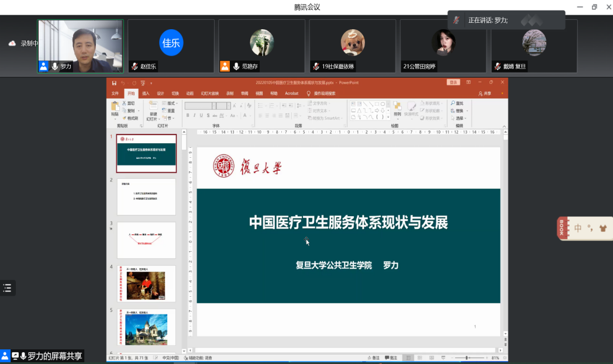The width and height of the screenshot is (613, 364).
Task: Open the Select (选择) dropdown in editing group
Action: [457, 118]
